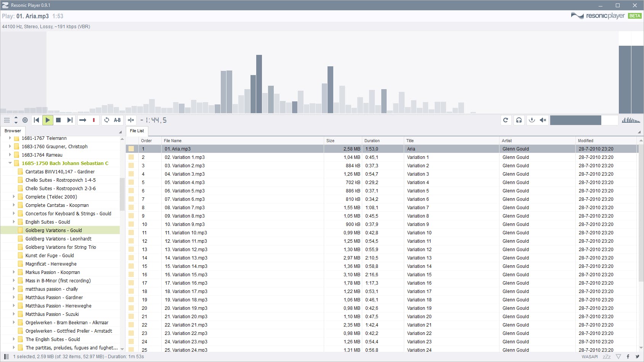The width and height of the screenshot is (644, 362).
Task: Sort by the Size column header
Action: [343, 141]
